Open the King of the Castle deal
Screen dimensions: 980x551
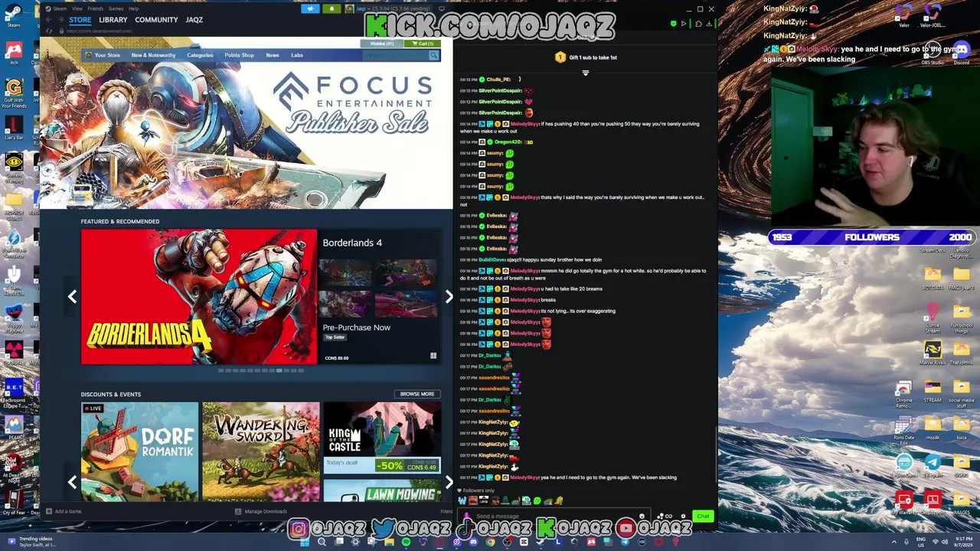[382, 438]
